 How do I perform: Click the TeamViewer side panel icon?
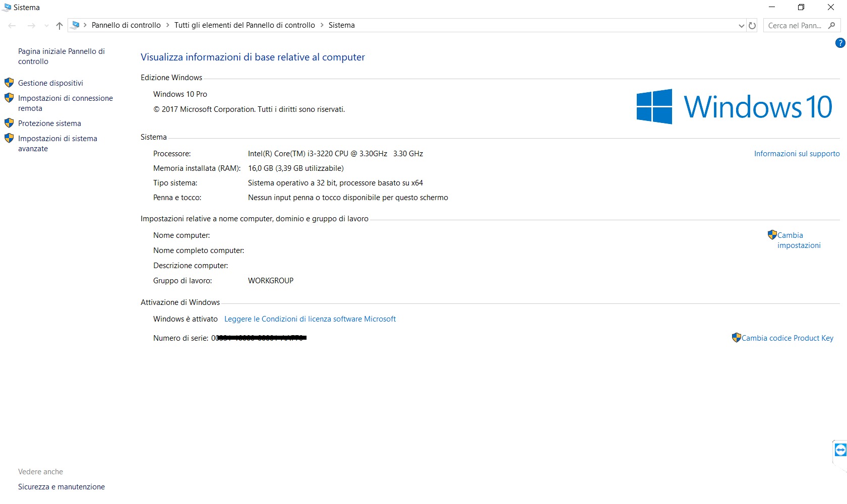click(x=840, y=450)
